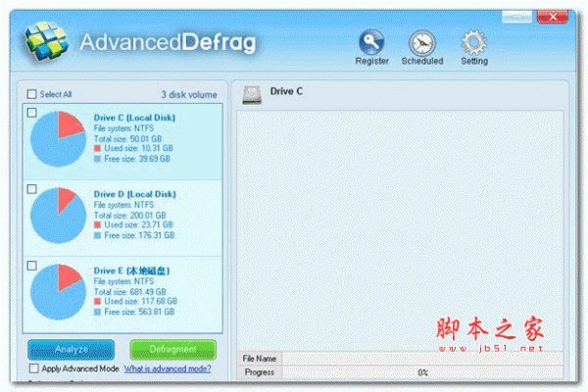Click the Drive D pie chart
The height and width of the screenshot is (392, 588).
[x=58, y=216]
